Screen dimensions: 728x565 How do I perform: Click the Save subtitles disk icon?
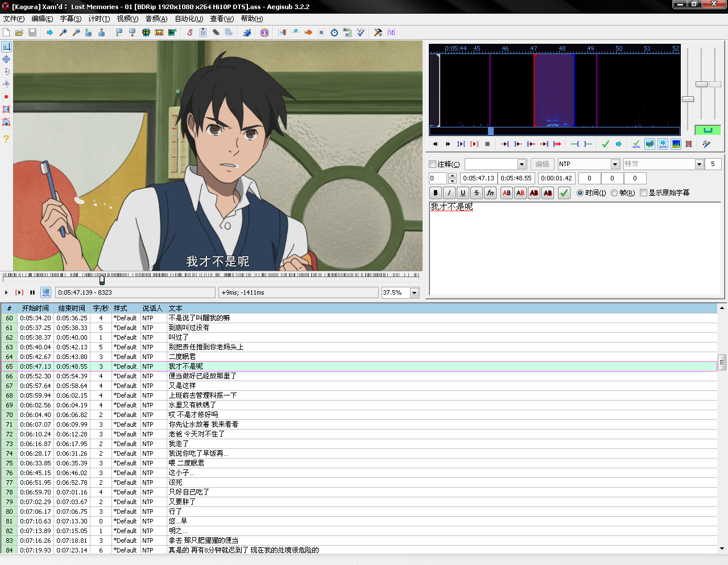click(32, 32)
